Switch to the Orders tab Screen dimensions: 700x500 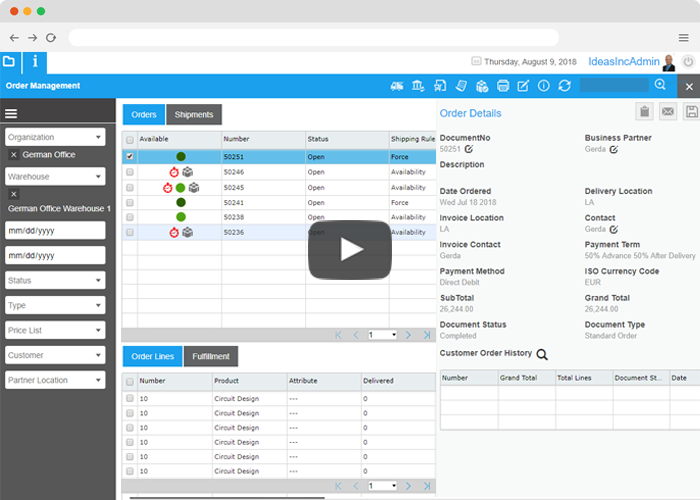144,115
